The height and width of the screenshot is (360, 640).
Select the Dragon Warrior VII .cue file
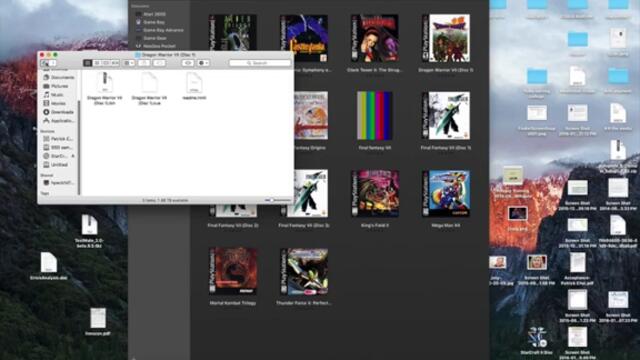tap(149, 89)
